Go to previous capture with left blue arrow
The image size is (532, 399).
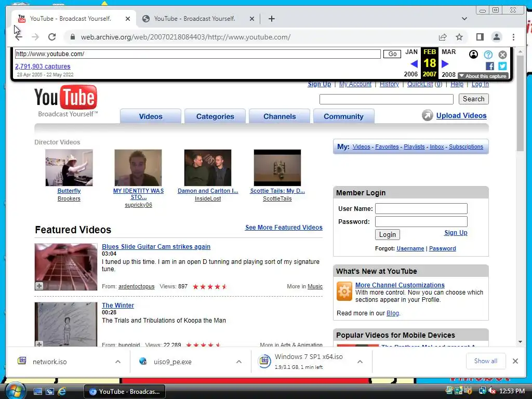click(x=414, y=63)
